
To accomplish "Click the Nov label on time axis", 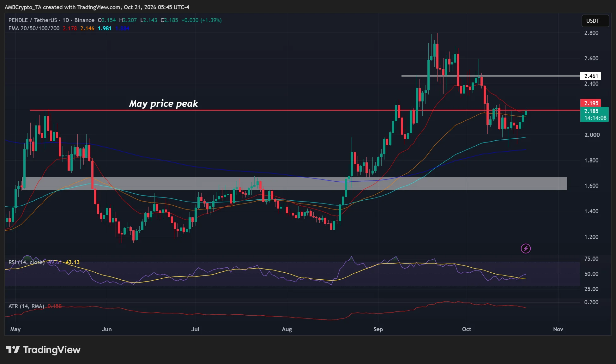I will [558, 329].
